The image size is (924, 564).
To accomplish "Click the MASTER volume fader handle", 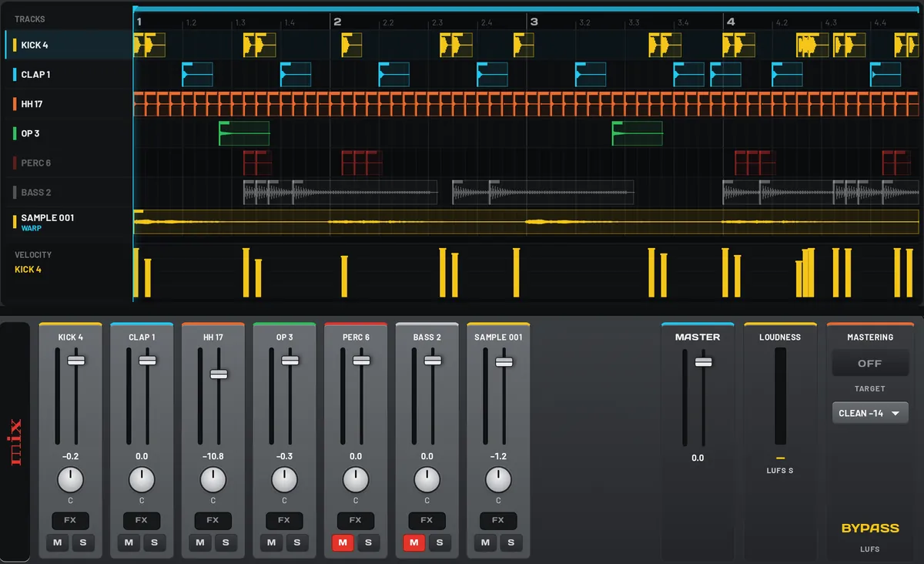I will click(x=704, y=361).
